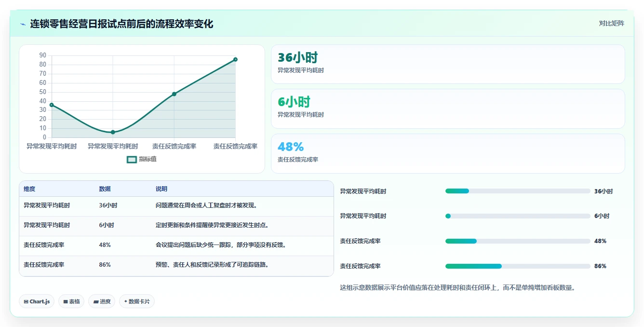Click the 6小时 progress bar
Screen dimensions: 644x327
click(x=518, y=216)
